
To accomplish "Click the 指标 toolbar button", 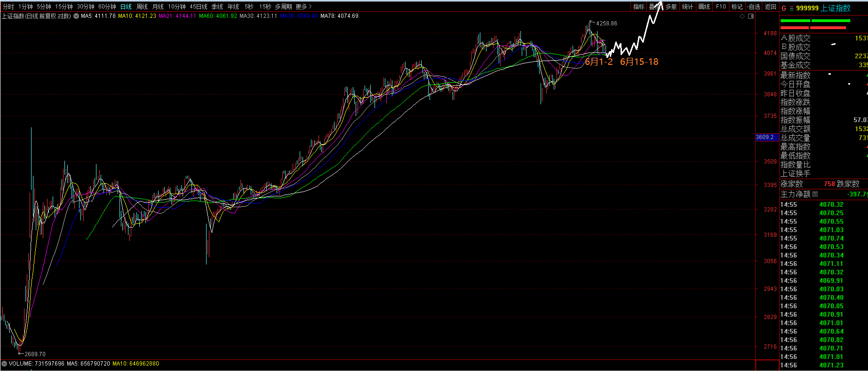I will tap(639, 7).
